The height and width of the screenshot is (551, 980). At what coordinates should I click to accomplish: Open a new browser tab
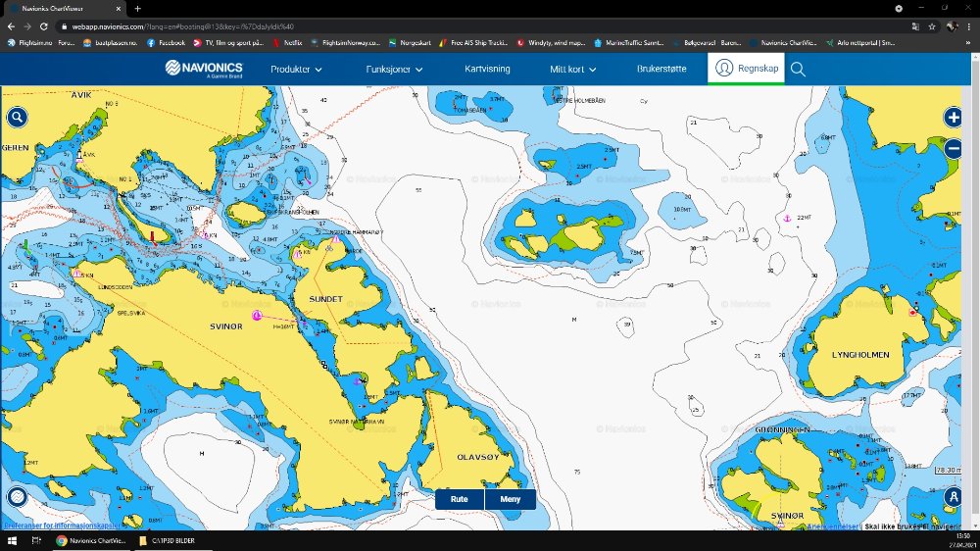[137, 9]
